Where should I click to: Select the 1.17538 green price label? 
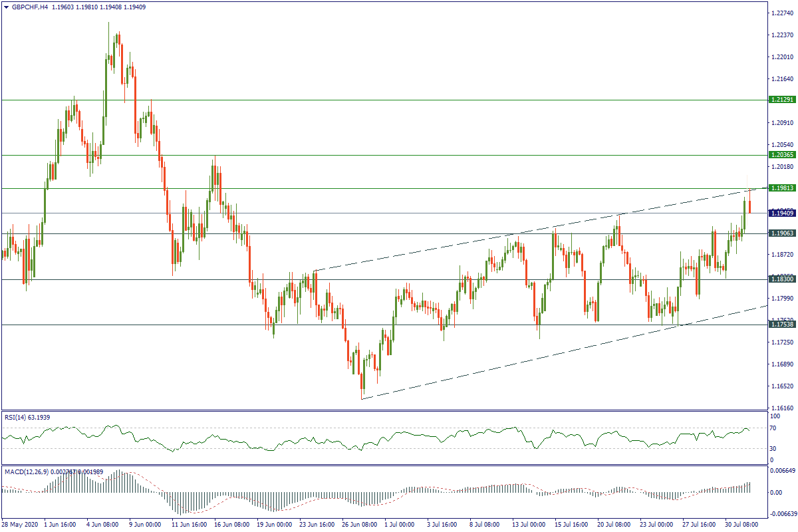781,325
